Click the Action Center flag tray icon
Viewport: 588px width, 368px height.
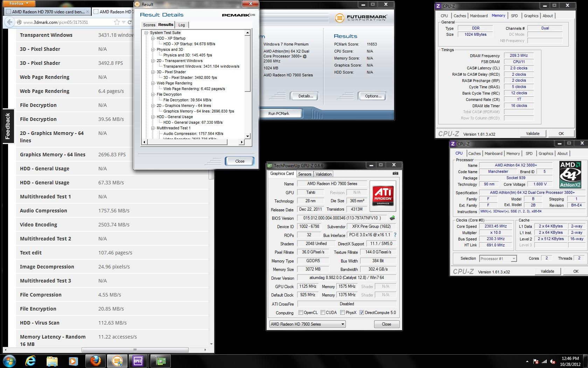tap(536, 361)
